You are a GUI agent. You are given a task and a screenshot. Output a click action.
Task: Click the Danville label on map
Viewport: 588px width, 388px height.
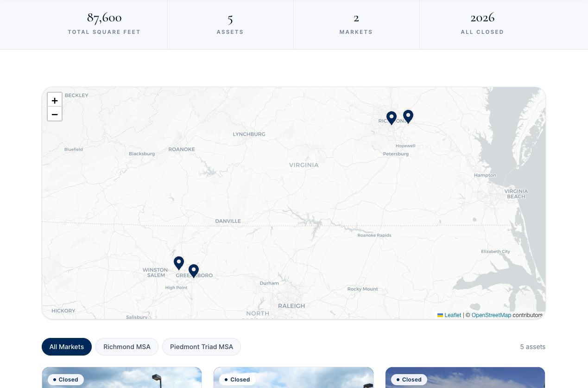point(228,221)
